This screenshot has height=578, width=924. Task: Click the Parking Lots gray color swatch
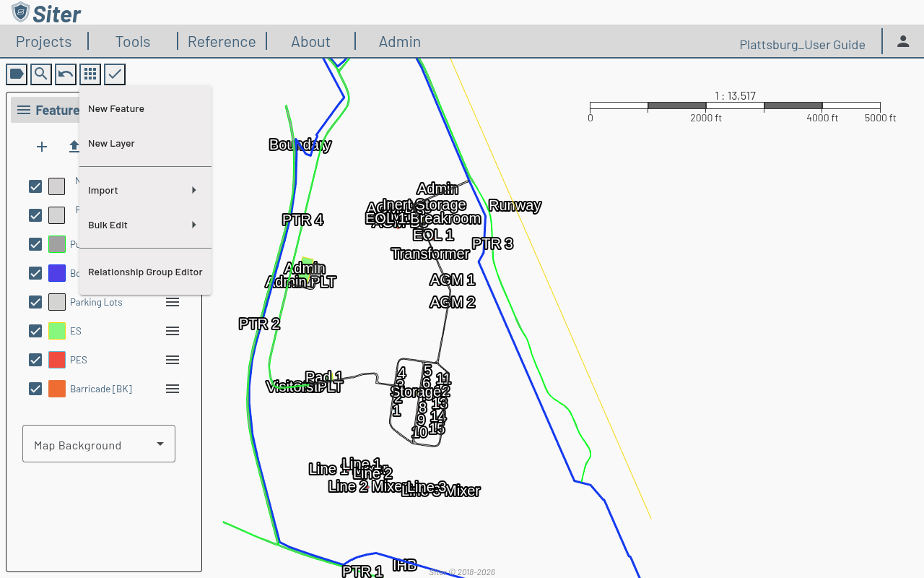tap(57, 302)
